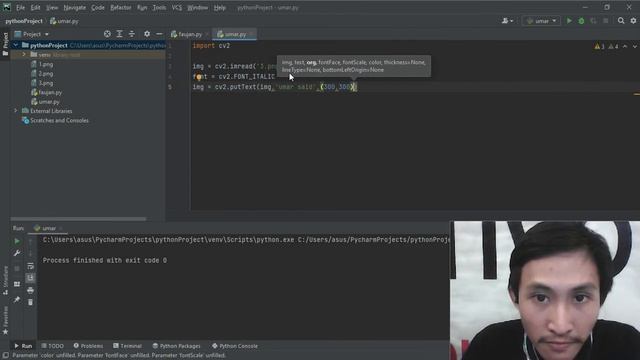
Task: Select opened file with the Project panel locate icon
Action: (107, 34)
